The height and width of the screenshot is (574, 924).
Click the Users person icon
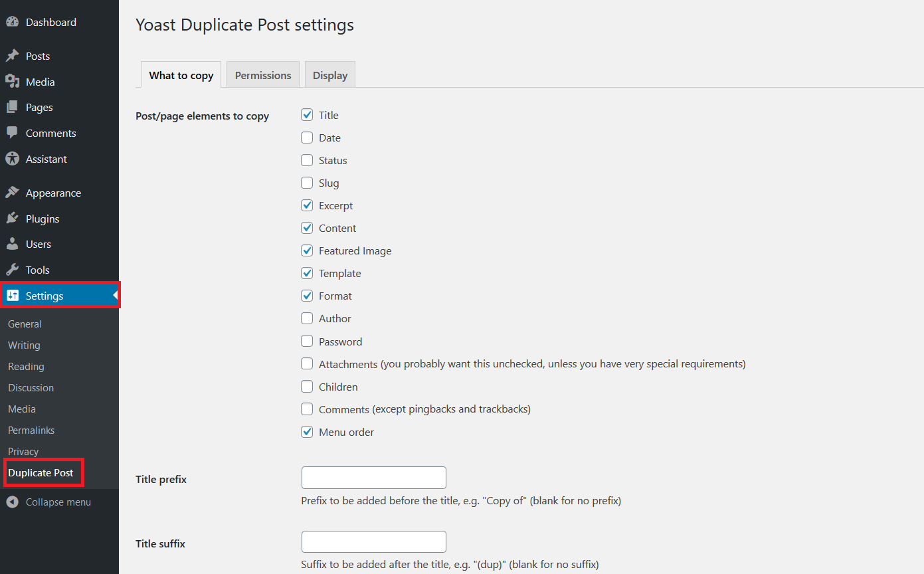12,244
